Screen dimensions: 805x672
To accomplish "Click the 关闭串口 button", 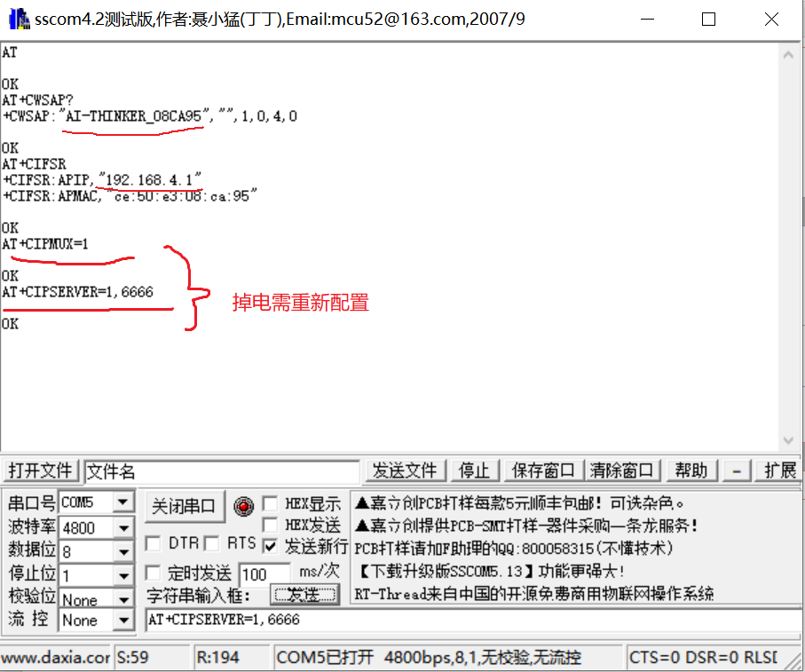I will pyautogui.click(x=184, y=506).
